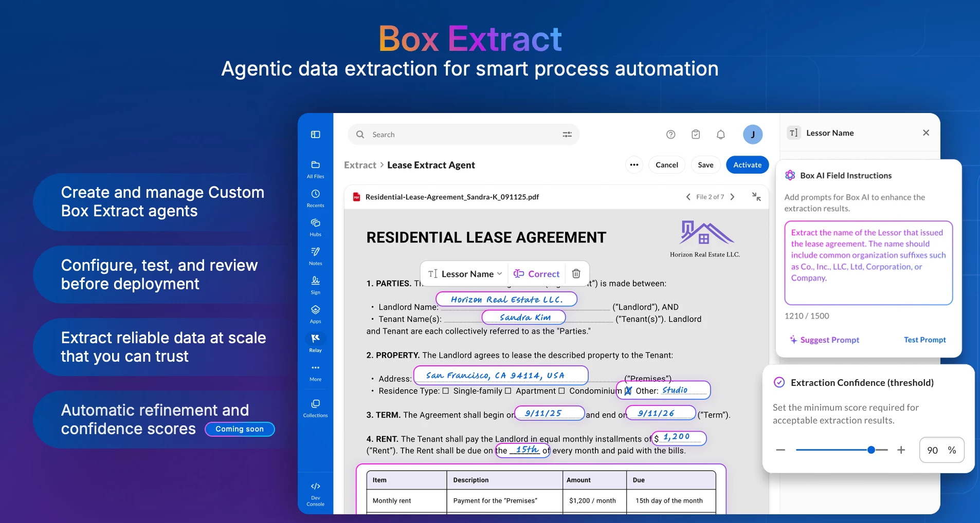Select the Sandra Kim extracted field
This screenshot has width=980, height=523.
coord(523,317)
